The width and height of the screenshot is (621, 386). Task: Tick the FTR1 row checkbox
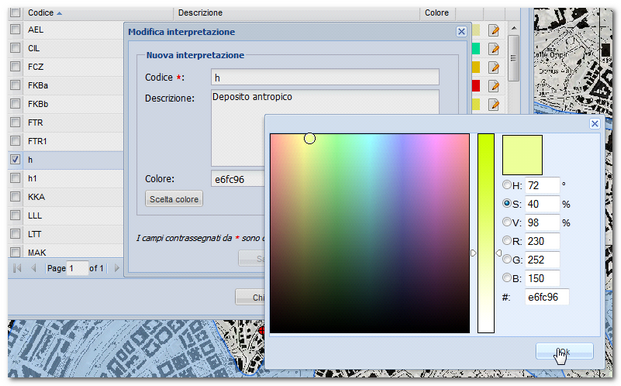tap(15, 141)
